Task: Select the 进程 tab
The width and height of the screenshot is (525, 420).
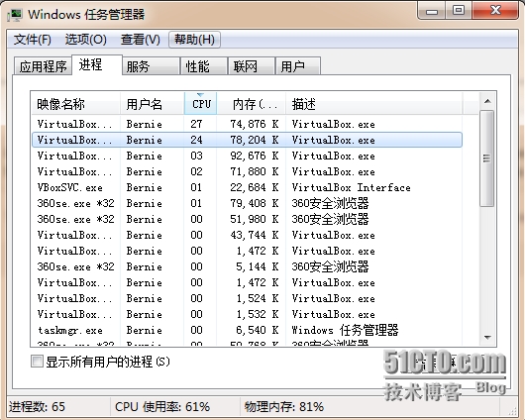Action: (x=97, y=64)
